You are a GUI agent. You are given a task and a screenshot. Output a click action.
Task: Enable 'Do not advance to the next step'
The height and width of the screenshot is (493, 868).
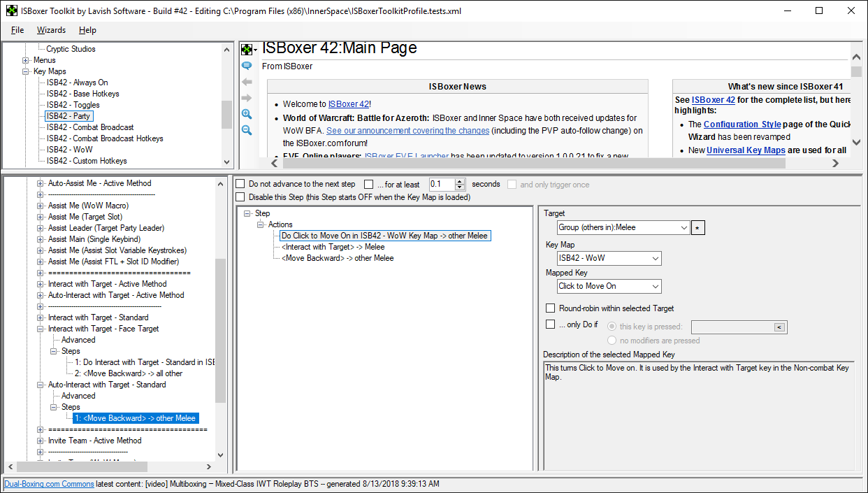[240, 184]
